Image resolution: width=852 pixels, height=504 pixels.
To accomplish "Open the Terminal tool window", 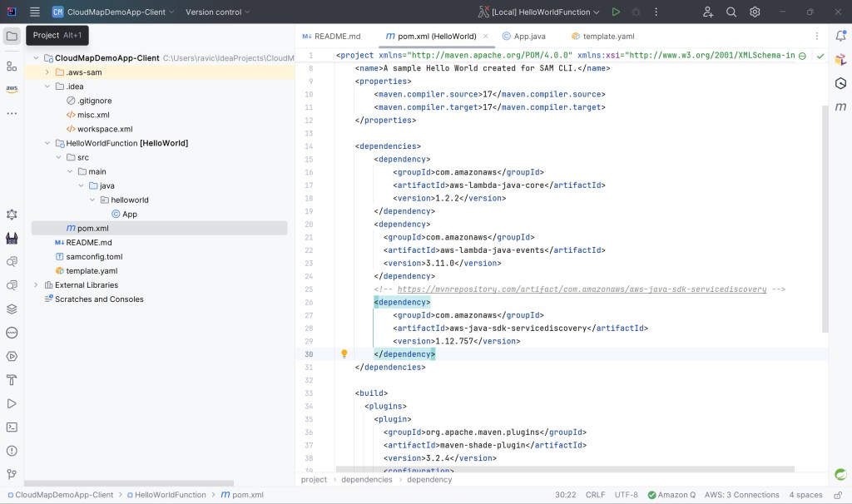I will 12,427.
